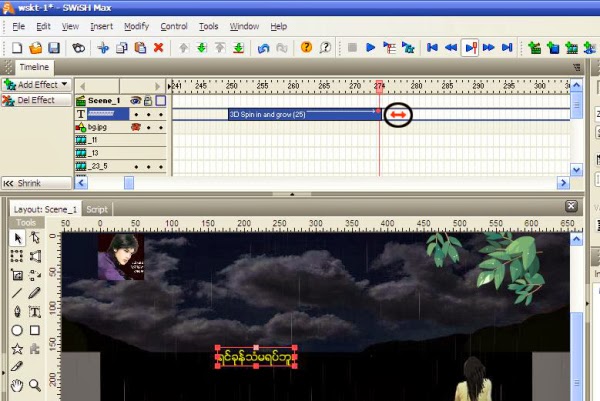The image size is (600, 401).
Task: Rewind to the first frame
Action: pos(432,47)
